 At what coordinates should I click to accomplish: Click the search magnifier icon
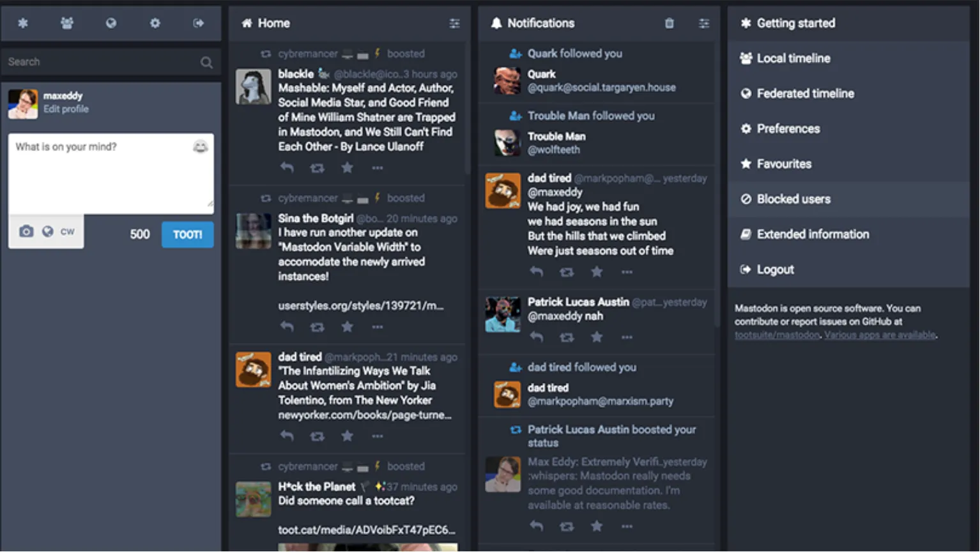click(206, 62)
